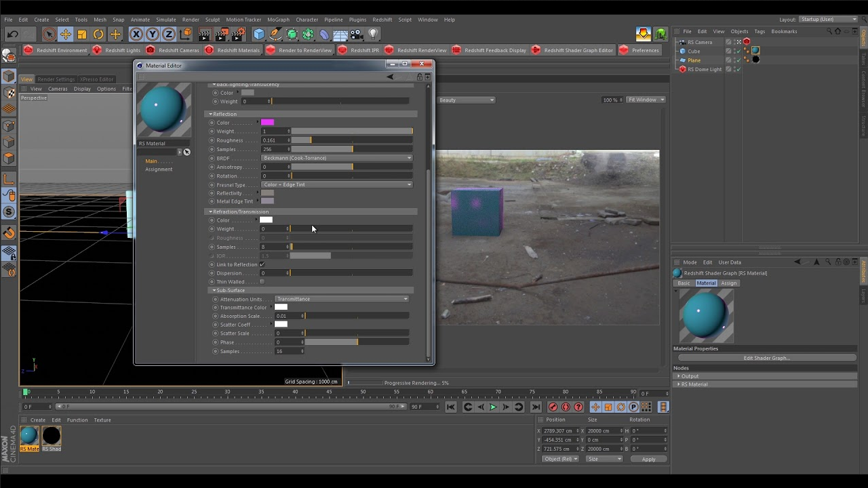The height and width of the screenshot is (488, 868).
Task: Select RS Dome Light in Object Manager
Action: tap(704, 69)
